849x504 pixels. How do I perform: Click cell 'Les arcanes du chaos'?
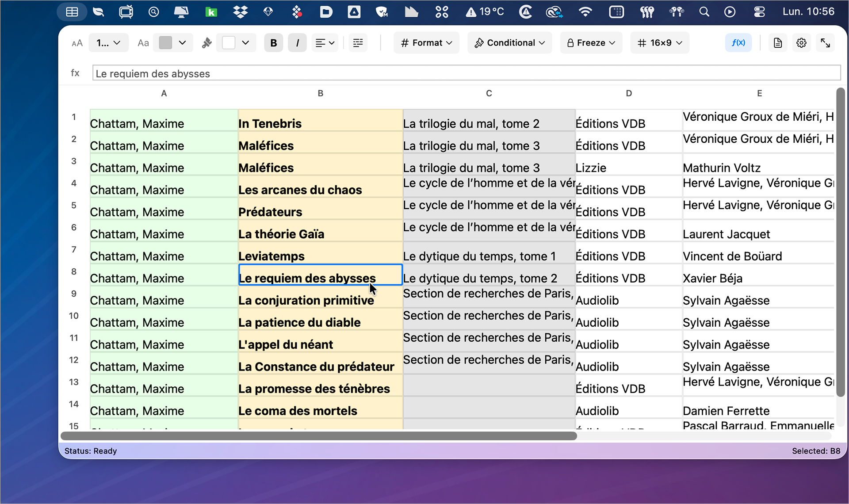[320, 187]
